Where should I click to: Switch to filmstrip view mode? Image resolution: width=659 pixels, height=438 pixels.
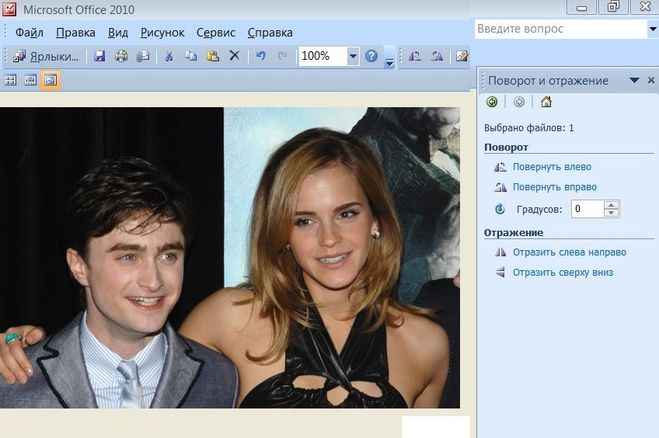[31, 80]
